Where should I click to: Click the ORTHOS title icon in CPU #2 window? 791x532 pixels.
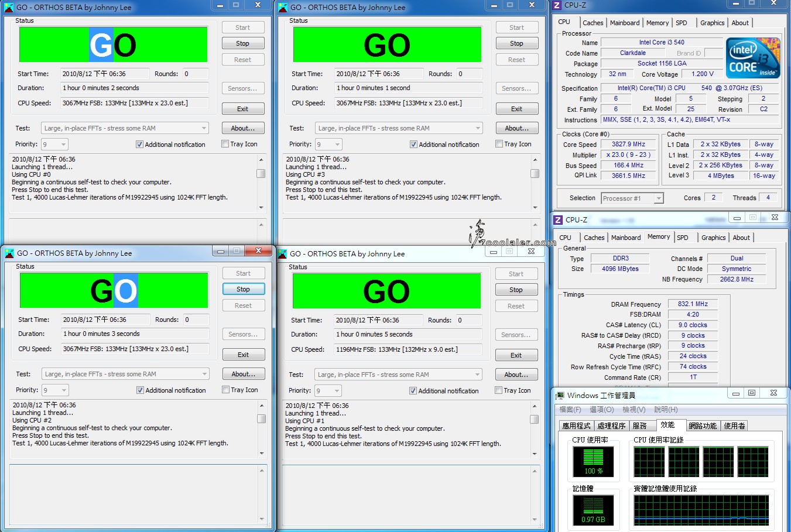coord(9,253)
